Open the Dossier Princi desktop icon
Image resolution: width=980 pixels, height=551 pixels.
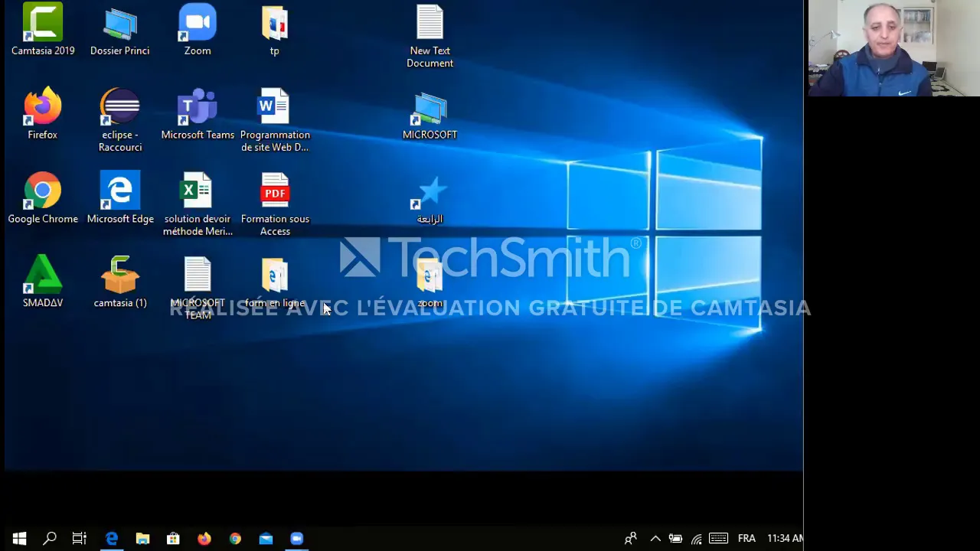tap(119, 30)
